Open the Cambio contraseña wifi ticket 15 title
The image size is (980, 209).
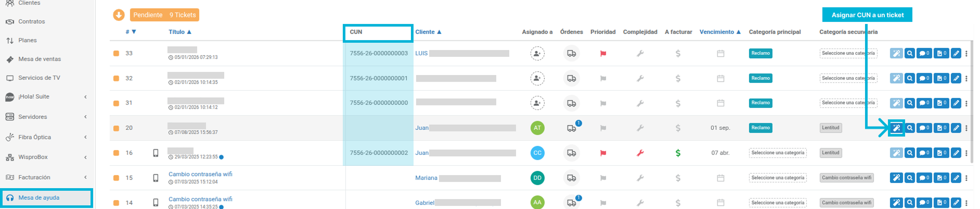(x=200, y=174)
